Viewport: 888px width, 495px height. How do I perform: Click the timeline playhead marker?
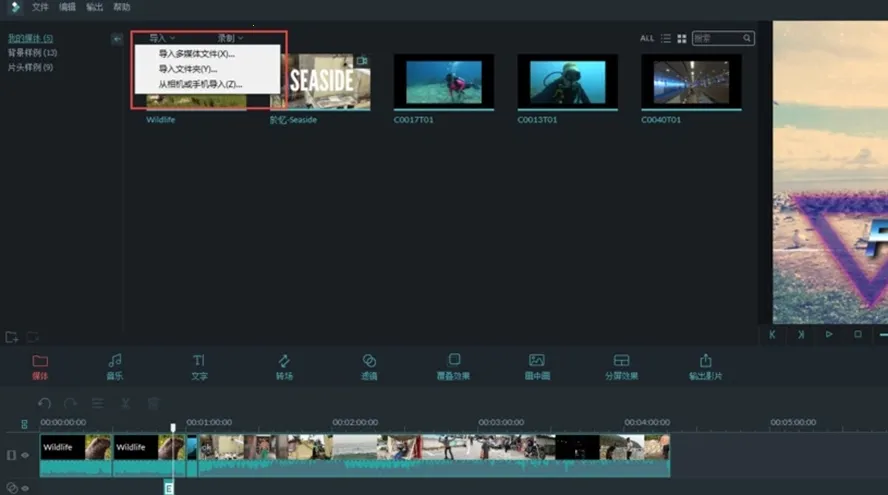pyautogui.click(x=173, y=428)
